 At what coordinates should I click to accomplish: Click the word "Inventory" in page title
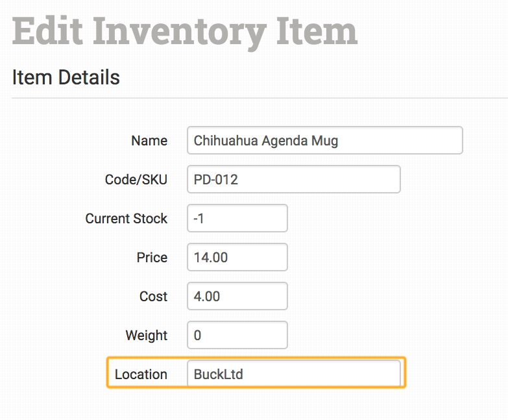pos(178,31)
